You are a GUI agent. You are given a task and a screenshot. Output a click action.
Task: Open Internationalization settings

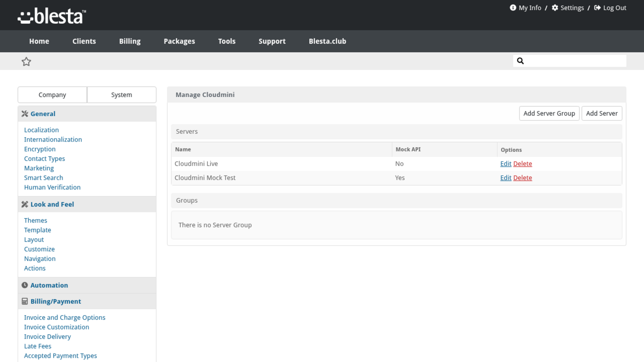coord(53,139)
